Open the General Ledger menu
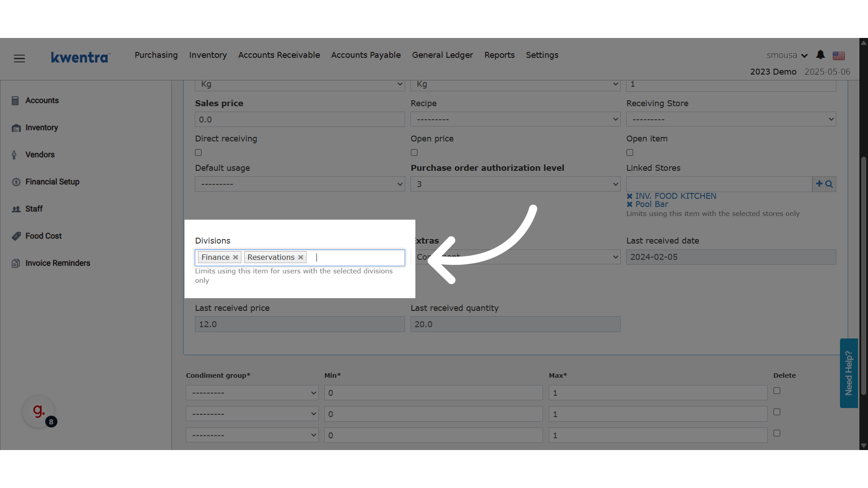The width and height of the screenshot is (868, 488). point(442,55)
